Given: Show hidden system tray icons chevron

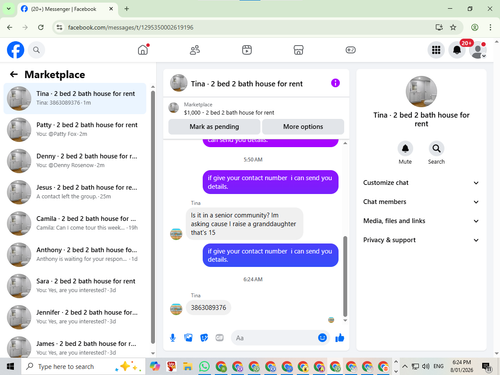Looking at the screenshot, I should click(405, 367).
